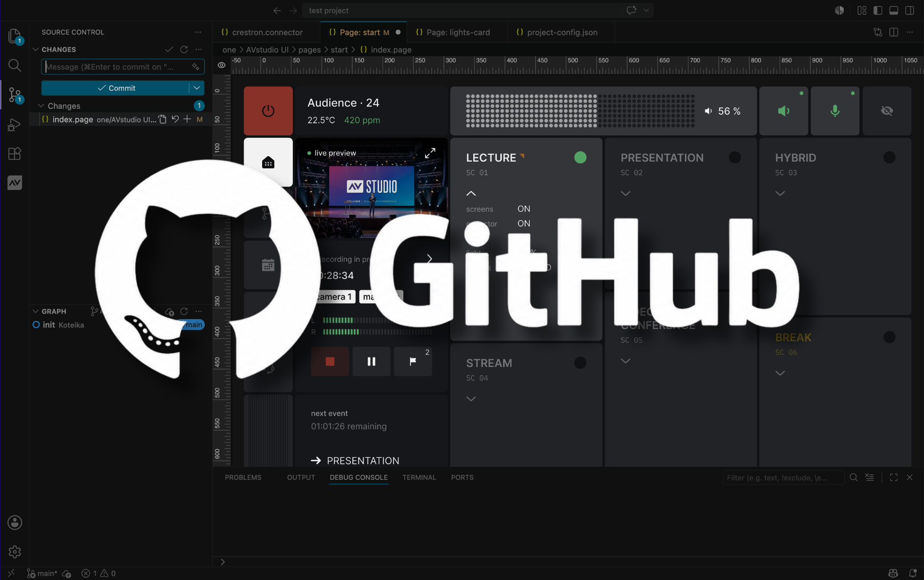
Task: Open the AV studio extension icon
Action: click(14, 183)
